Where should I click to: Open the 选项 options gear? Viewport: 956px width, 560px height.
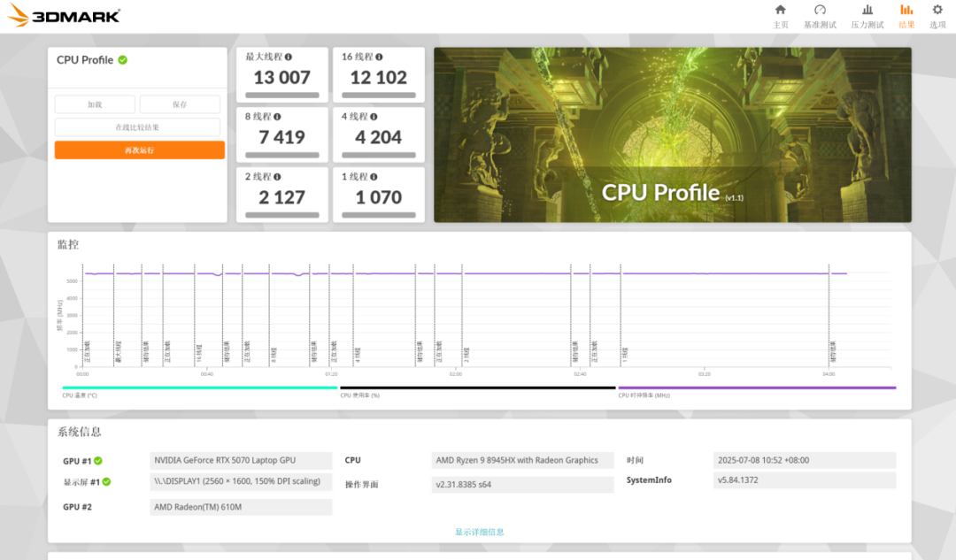pos(937,17)
